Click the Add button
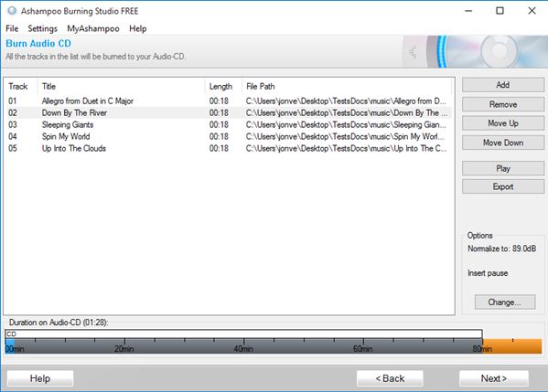 503,85
